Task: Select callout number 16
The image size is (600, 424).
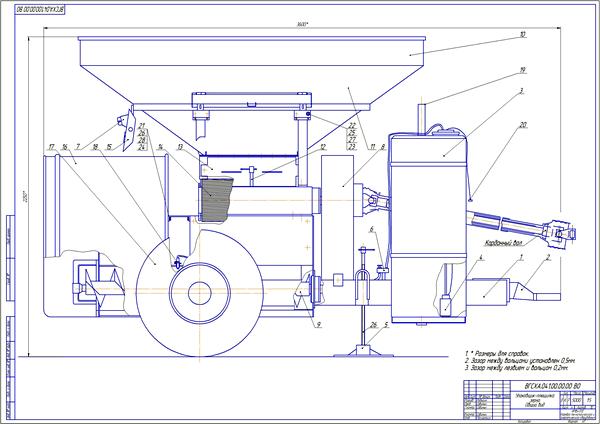Action: click(65, 147)
